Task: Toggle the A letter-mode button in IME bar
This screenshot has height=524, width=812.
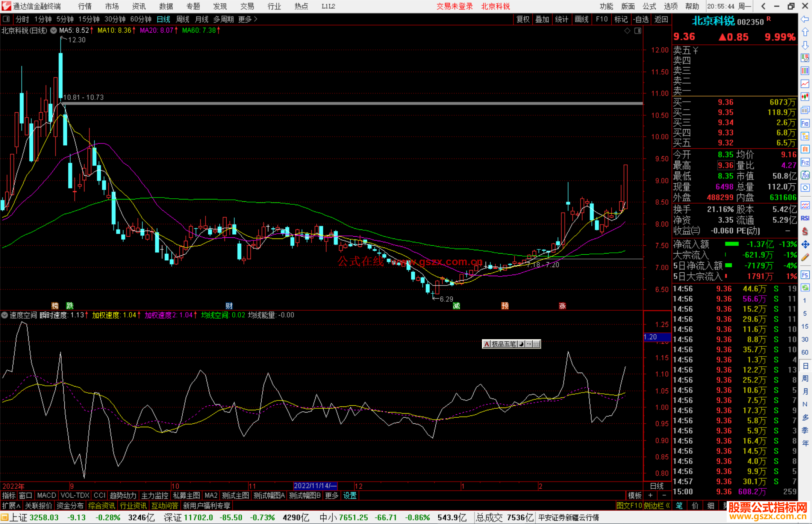Action: (487, 344)
